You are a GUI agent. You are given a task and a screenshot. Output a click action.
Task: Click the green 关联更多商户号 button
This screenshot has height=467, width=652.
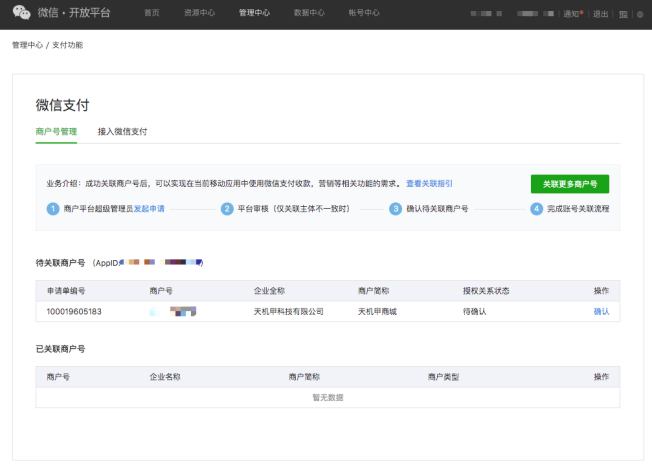click(570, 184)
